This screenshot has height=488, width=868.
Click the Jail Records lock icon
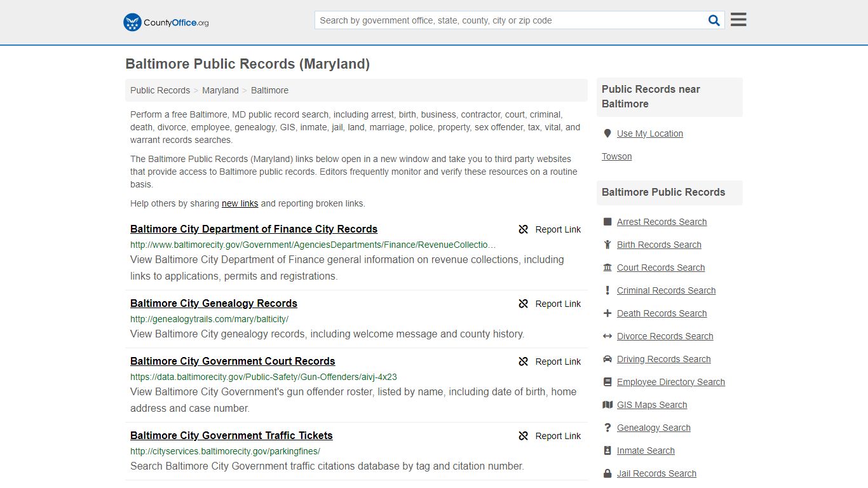click(607, 473)
